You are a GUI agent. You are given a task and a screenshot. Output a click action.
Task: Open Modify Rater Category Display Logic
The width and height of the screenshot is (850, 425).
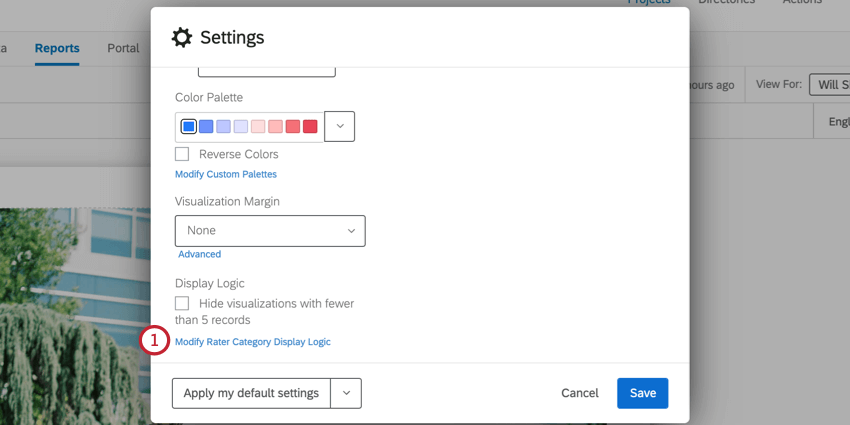[252, 342]
